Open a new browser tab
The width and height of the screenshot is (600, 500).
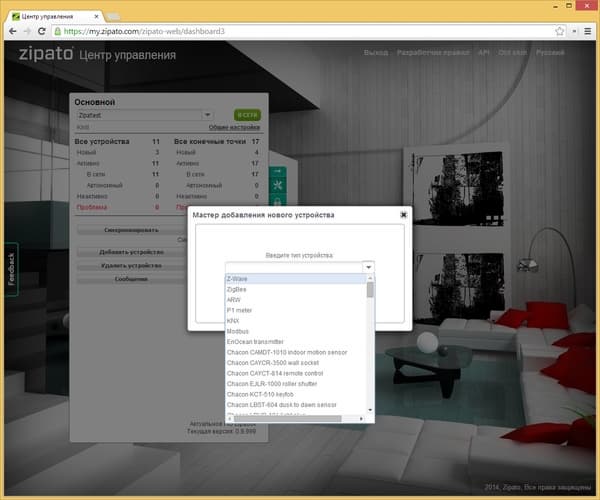[x=113, y=16]
